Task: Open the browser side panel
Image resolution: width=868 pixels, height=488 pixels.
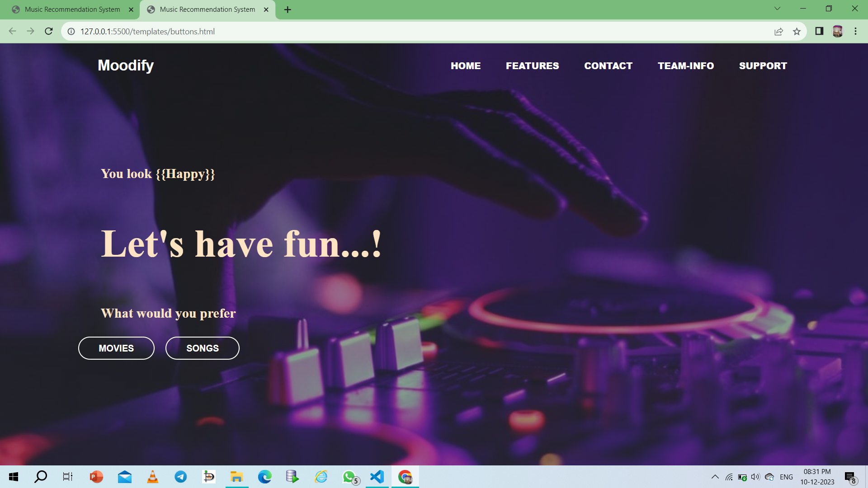Action: (x=819, y=31)
